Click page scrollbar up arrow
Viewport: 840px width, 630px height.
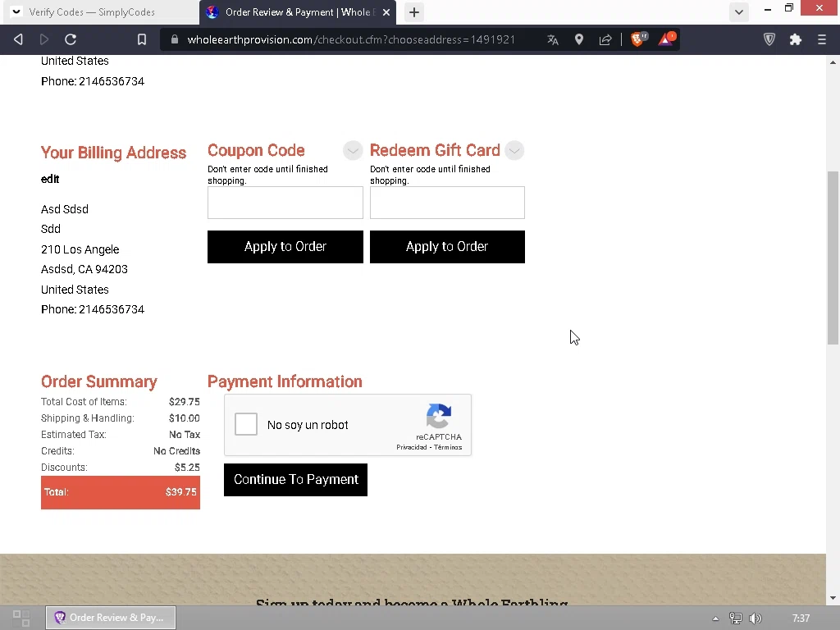pyautogui.click(x=833, y=62)
